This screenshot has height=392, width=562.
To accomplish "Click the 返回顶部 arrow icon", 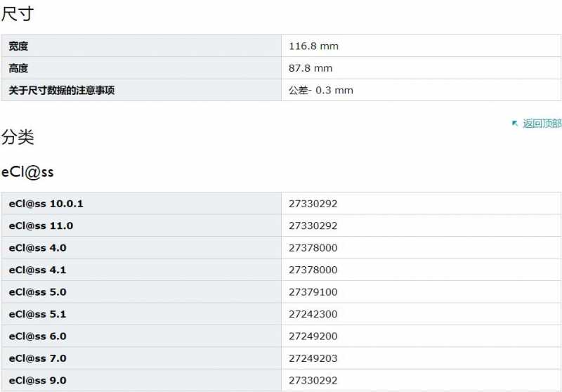I will coord(515,124).
